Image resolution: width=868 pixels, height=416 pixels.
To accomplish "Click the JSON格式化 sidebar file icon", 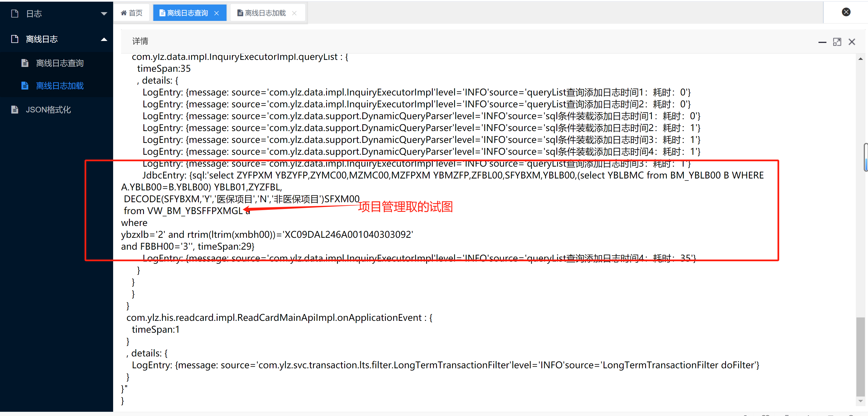I will tap(14, 109).
